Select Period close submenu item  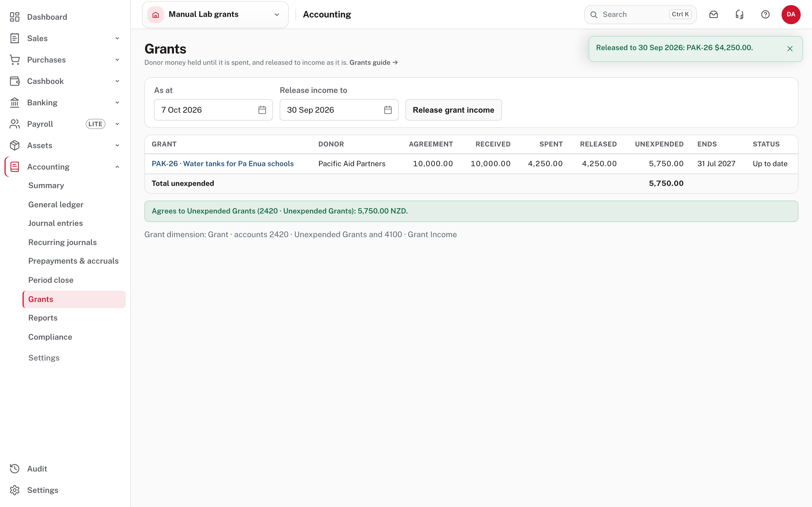pyautogui.click(x=51, y=280)
